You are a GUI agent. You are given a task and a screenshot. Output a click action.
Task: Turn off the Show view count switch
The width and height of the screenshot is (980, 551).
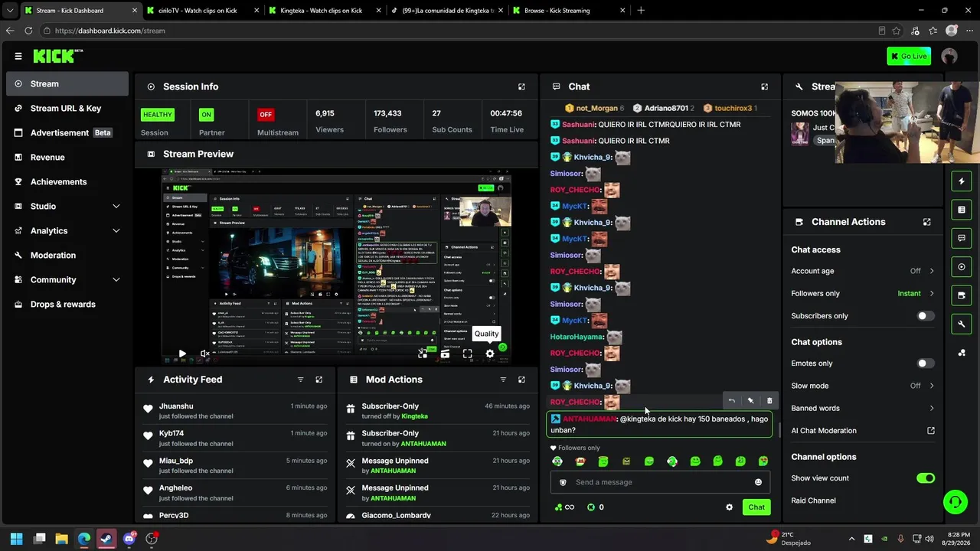click(x=926, y=478)
